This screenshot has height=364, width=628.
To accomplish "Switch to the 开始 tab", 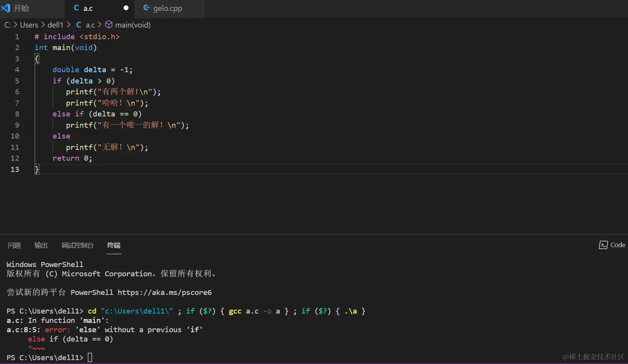I will click(x=21, y=8).
